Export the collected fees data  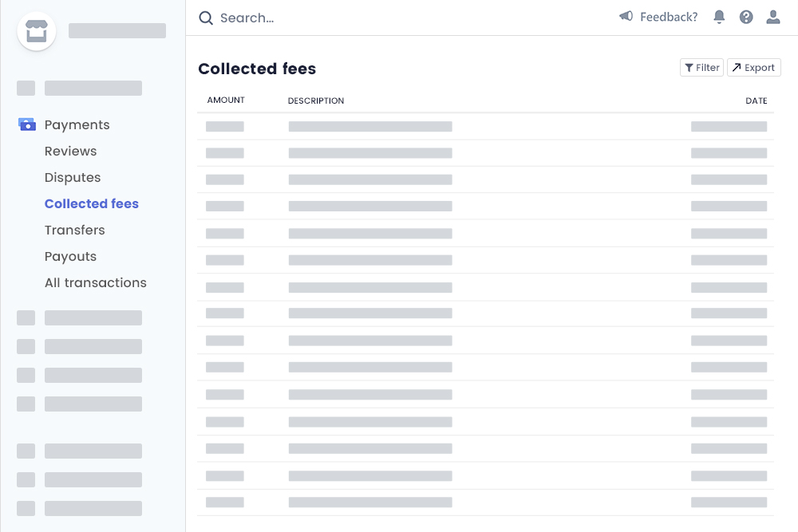tap(753, 67)
